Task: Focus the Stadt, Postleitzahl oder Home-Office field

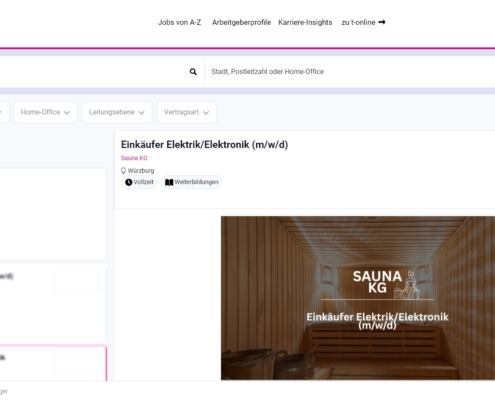Action: (x=350, y=72)
